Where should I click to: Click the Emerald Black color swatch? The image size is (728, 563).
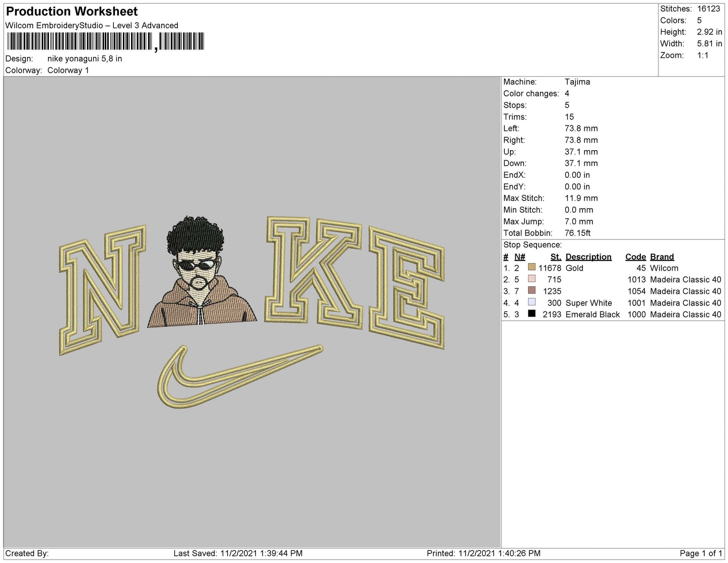[532, 314]
